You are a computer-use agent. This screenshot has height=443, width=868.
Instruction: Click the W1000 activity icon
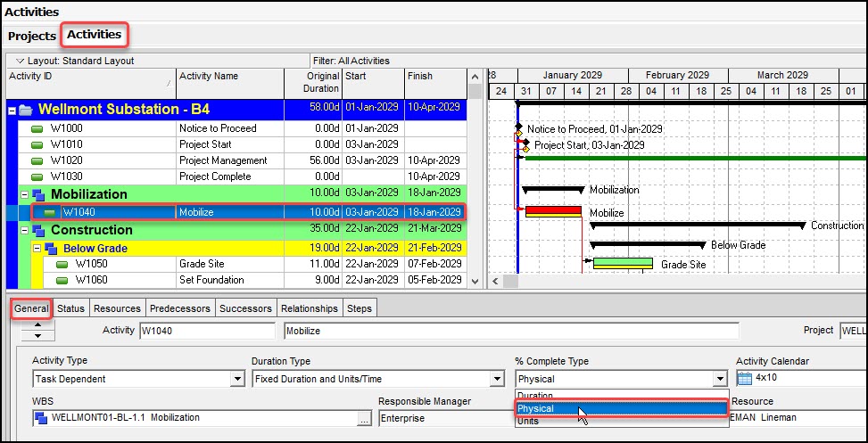pos(37,129)
